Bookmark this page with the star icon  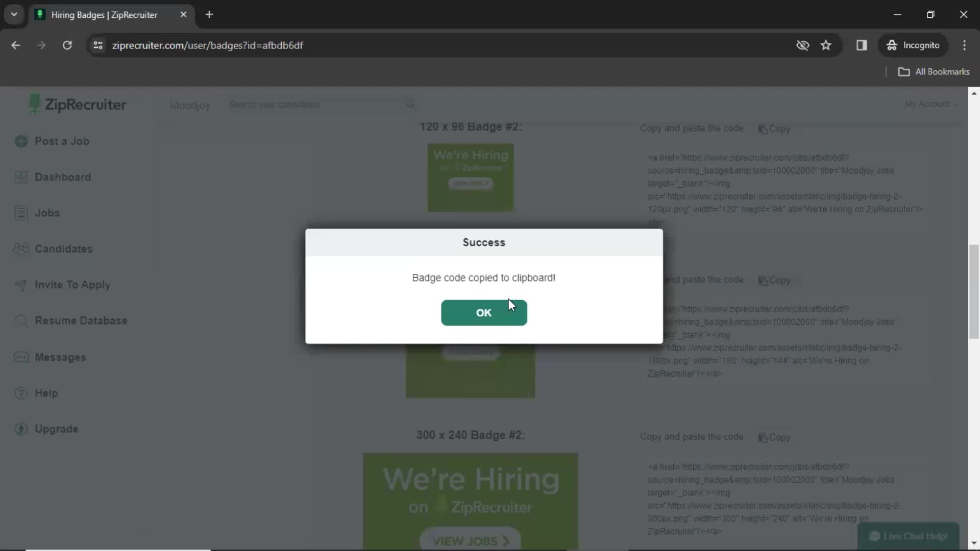point(826,45)
